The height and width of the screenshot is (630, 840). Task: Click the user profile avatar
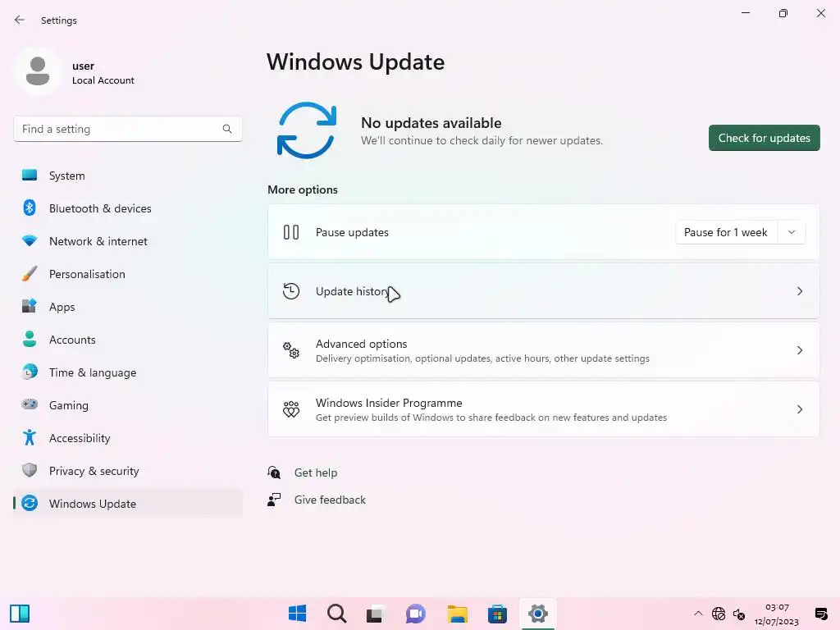click(x=38, y=71)
